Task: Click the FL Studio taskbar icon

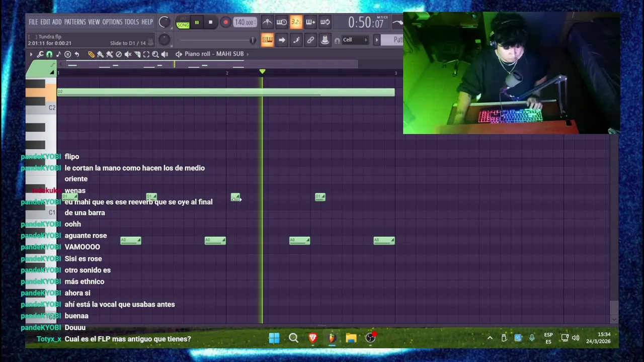Action: [332, 338]
